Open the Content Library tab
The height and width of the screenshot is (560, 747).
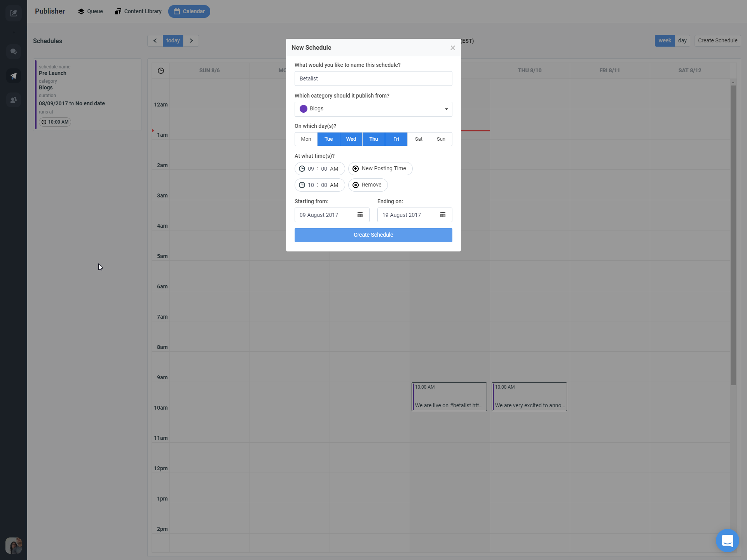pos(138,12)
